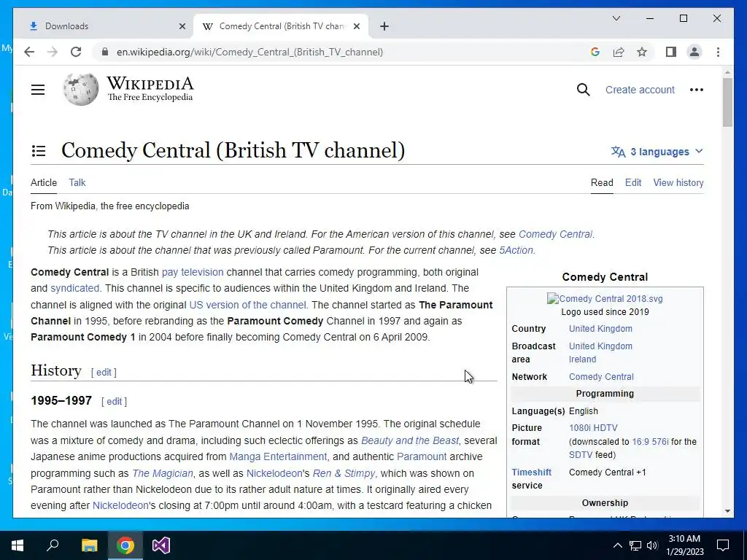Open the SDTV link in infobox
This screenshot has height=560, width=747.
click(x=580, y=455)
